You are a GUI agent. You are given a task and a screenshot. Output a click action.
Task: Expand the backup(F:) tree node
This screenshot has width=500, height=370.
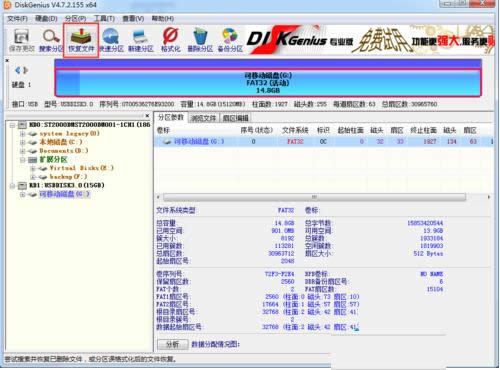32,177
